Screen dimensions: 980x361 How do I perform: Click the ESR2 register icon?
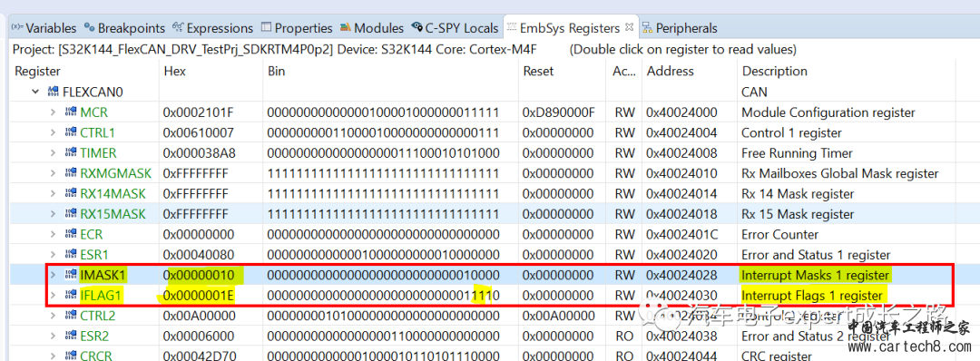71,336
